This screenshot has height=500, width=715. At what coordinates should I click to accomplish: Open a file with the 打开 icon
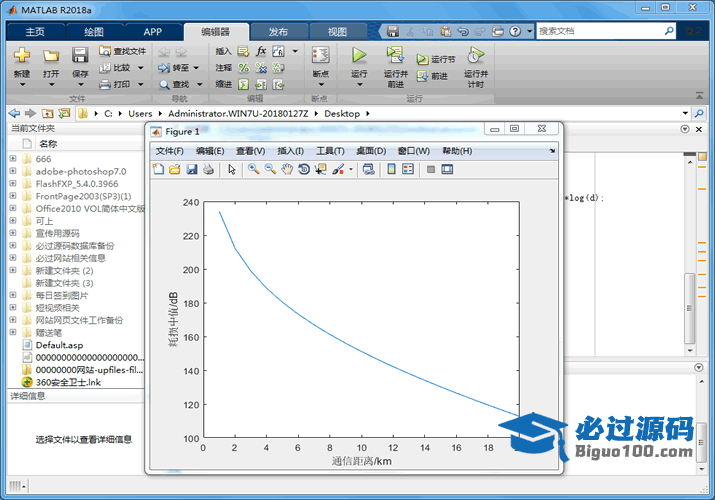(x=51, y=56)
